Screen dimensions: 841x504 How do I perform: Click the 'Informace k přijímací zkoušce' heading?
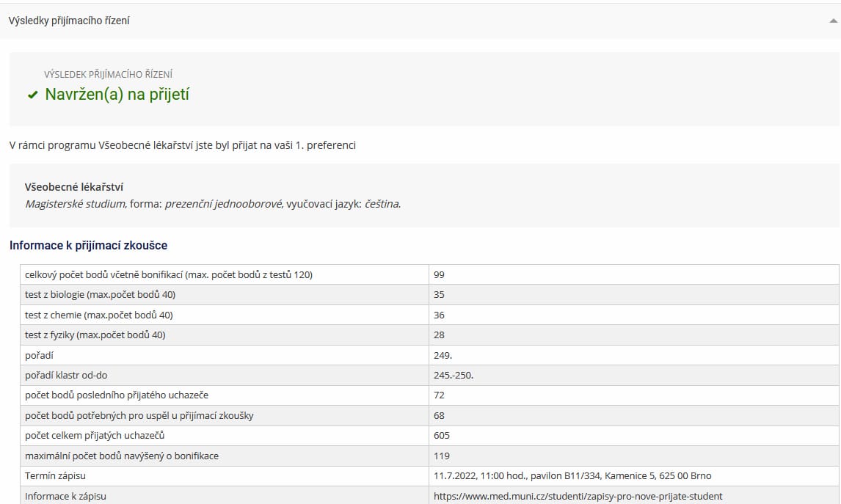(88, 245)
